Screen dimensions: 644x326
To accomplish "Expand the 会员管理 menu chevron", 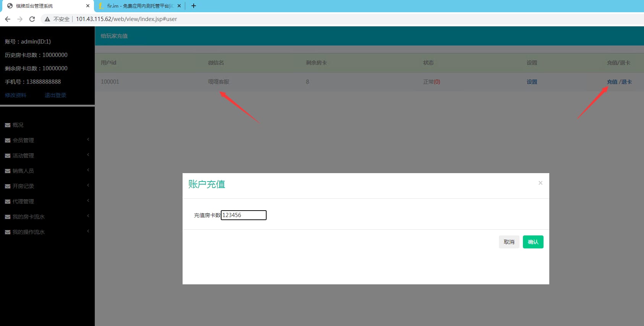I will tap(88, 139).
